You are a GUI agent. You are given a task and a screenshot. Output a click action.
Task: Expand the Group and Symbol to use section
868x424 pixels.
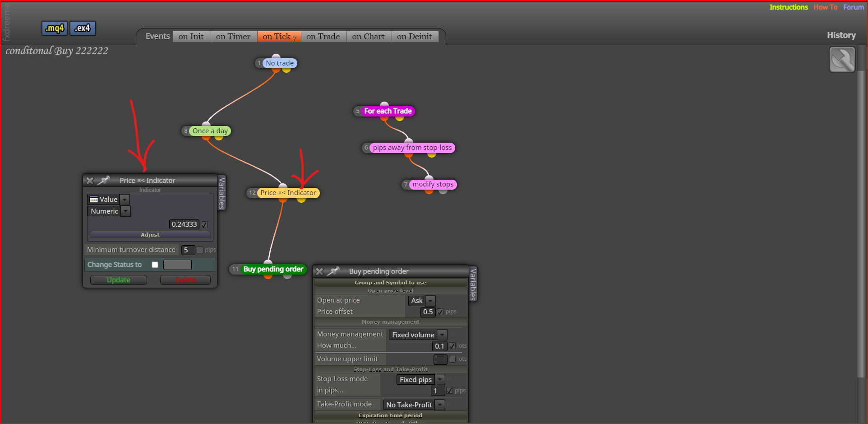coord(390,283)
